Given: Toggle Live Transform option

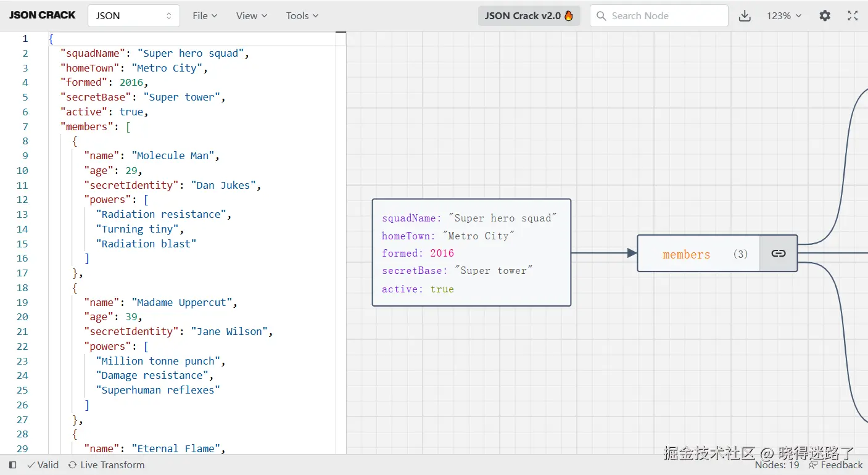Looking at the screenshot, I should pos(106,465).
